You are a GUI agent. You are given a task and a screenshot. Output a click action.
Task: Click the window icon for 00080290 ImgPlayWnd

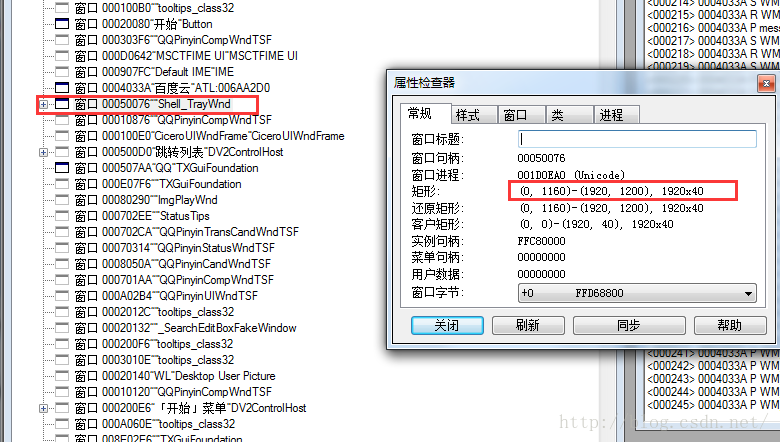pos(62,200)
